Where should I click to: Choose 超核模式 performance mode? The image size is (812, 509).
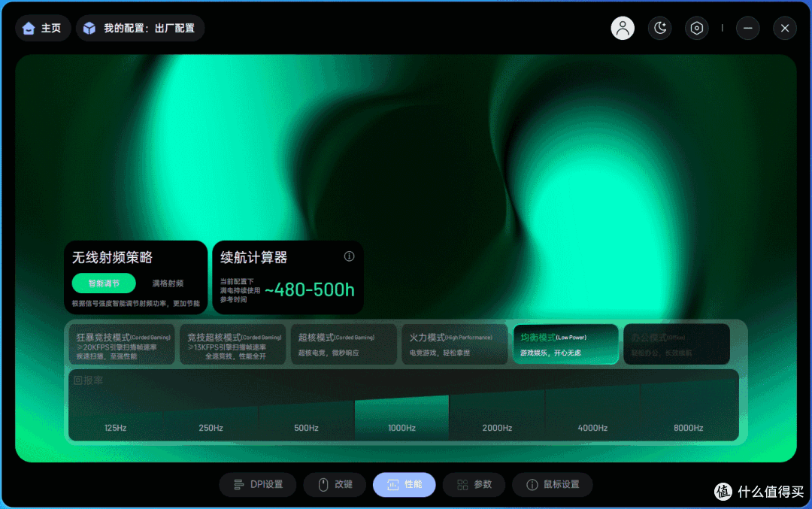[344, 344]
